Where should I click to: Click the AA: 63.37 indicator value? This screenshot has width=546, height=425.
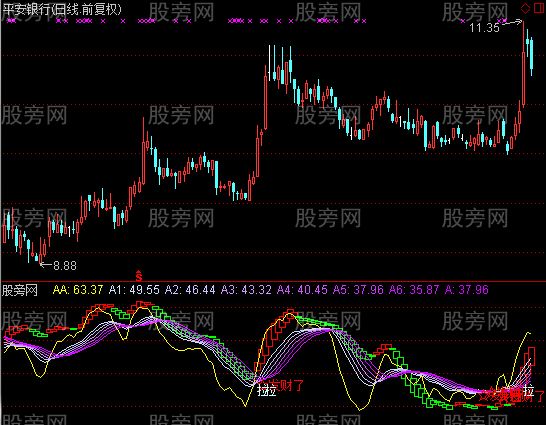coord(78,290)
